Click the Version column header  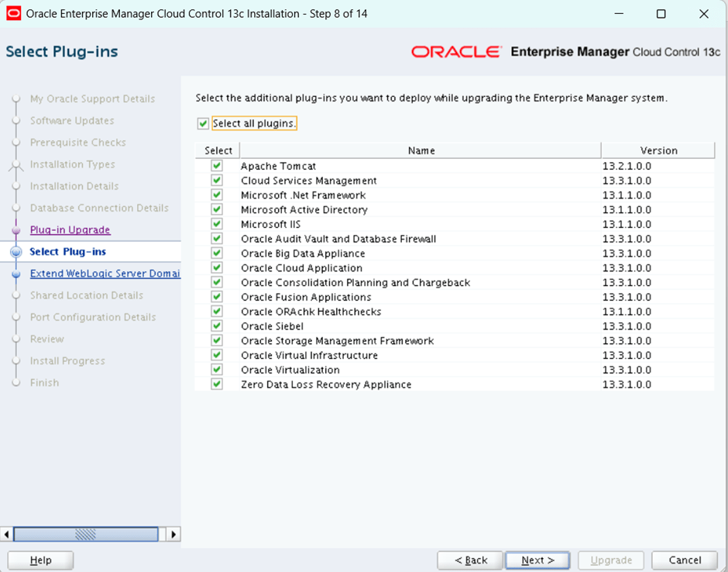(x=658, y=150)
